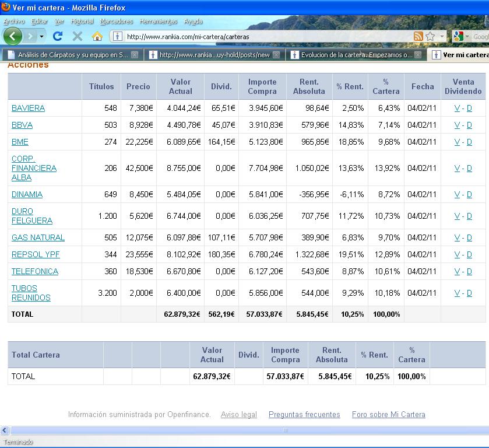This screenshot has height=448, width=489.
Task: Bookmark page with the star icon
Action: click(430, 36)
